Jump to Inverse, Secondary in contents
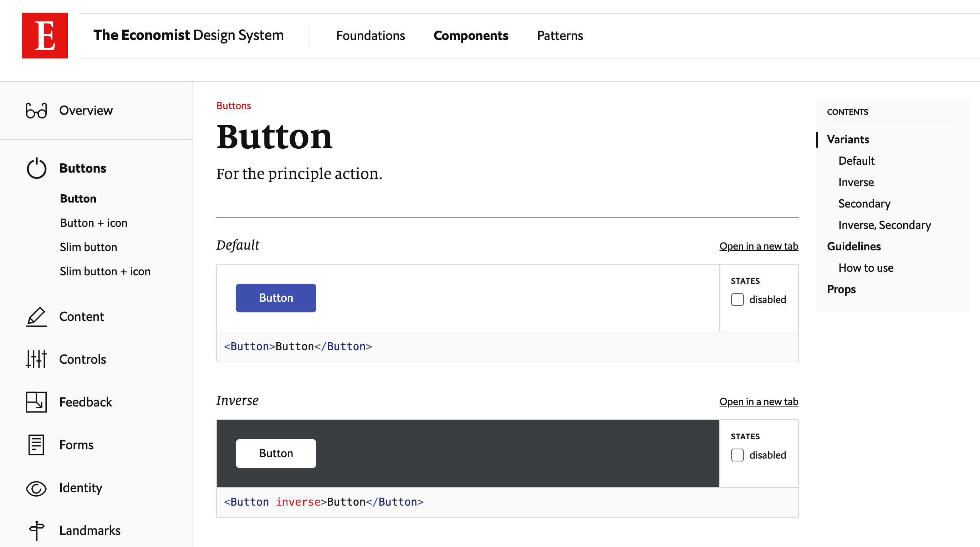The width and height of the screenshot is (980, 547). 884,225
